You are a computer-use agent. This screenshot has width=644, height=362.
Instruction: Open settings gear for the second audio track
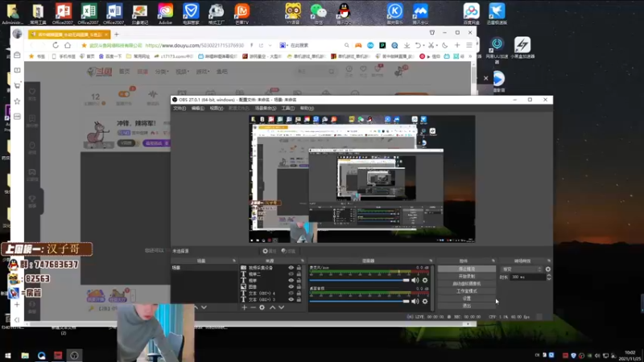pos(425,301)
